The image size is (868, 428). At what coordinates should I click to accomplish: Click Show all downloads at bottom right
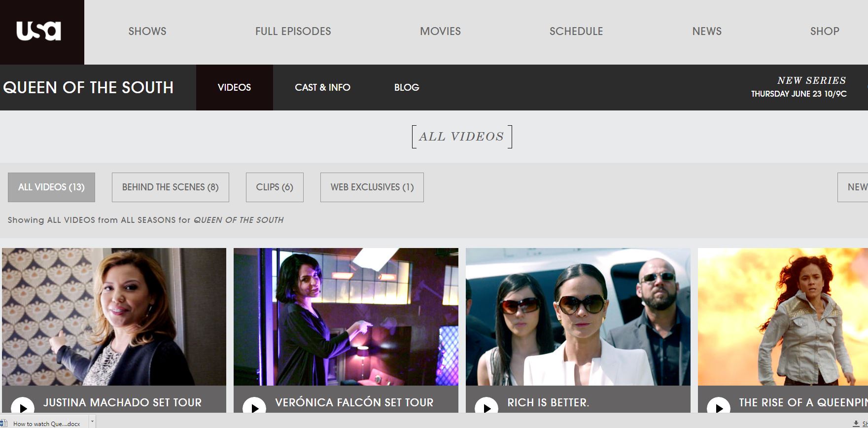pos(861,424)
